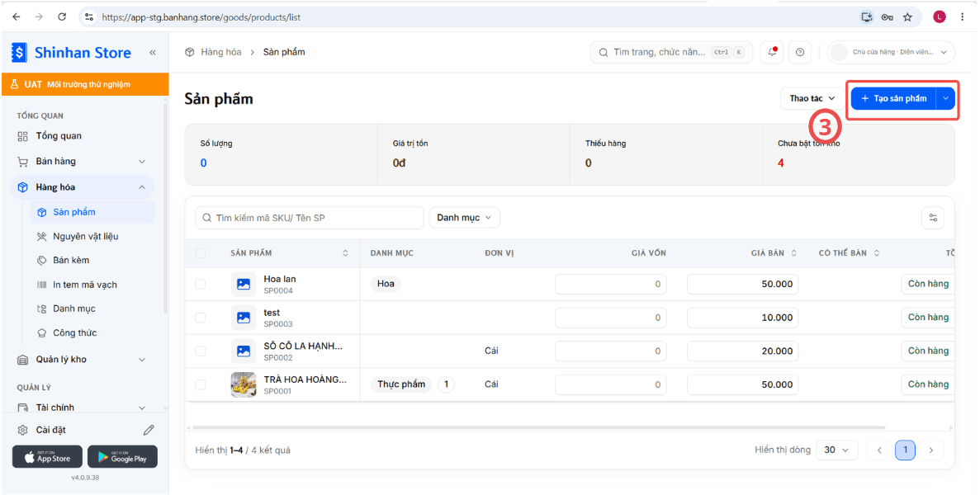
Task: Open the arrow next to Tạo sản phẩm
Action: click(x=945, y=99)
